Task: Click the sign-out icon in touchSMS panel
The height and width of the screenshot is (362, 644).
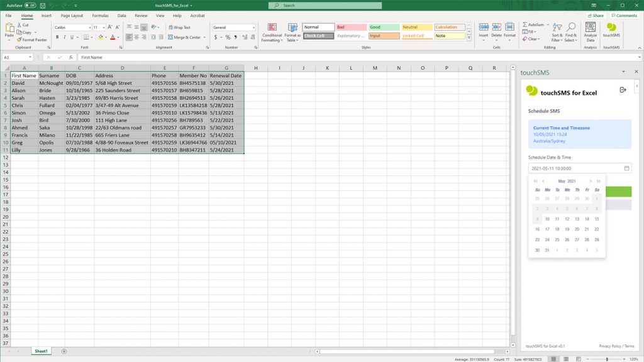Action: coord(624,89)
